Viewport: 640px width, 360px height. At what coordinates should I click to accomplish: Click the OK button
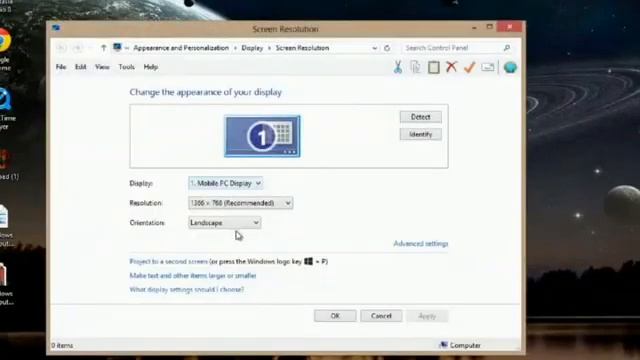point(335,316)
